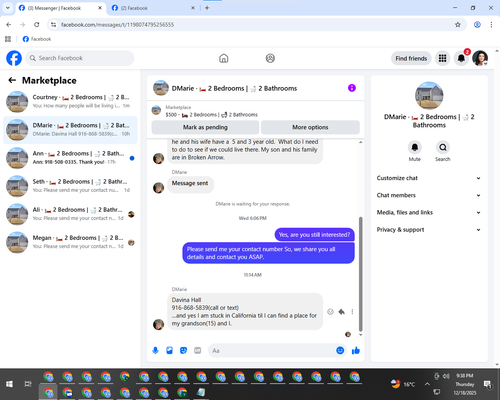The image size is (500, 400).
Task: Go to Home feed icon
Action: pyautogui.click(x=224, y=58)
